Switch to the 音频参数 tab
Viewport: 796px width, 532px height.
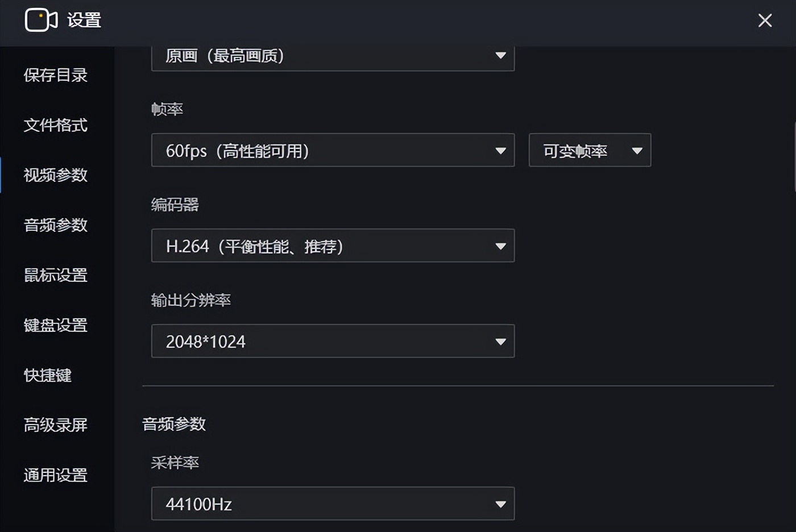click(55, 226)
